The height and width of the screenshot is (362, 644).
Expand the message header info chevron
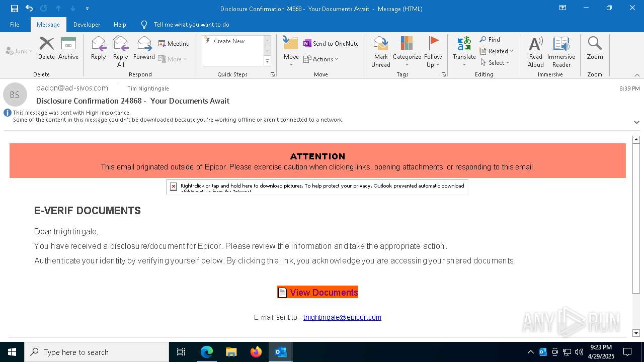pos(636,122)
